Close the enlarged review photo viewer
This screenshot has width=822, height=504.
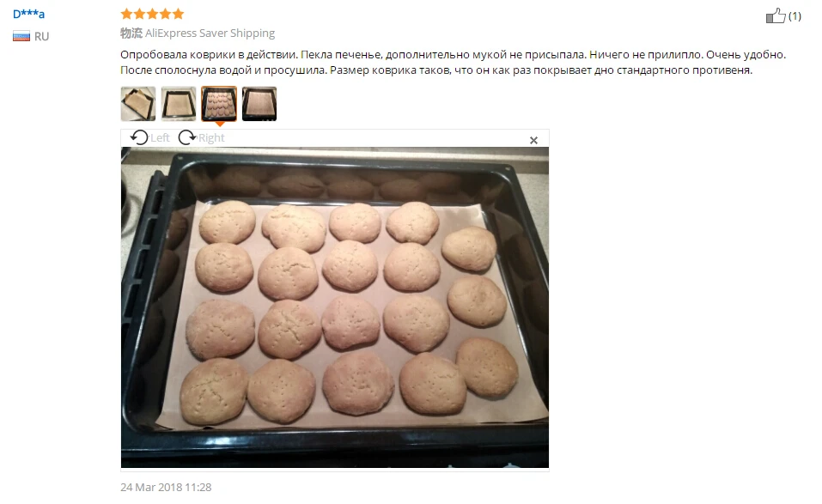click(533, 141)
